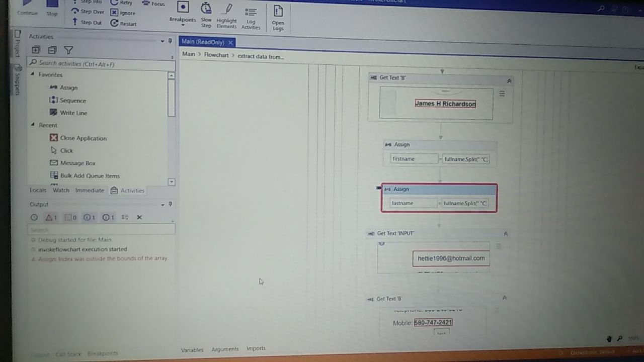Click the lastname field in highlighted Assign

(414, 203)
